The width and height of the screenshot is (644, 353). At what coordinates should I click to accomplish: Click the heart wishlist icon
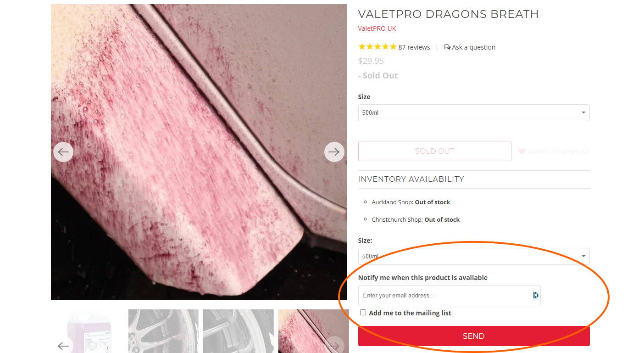[522, 151]
